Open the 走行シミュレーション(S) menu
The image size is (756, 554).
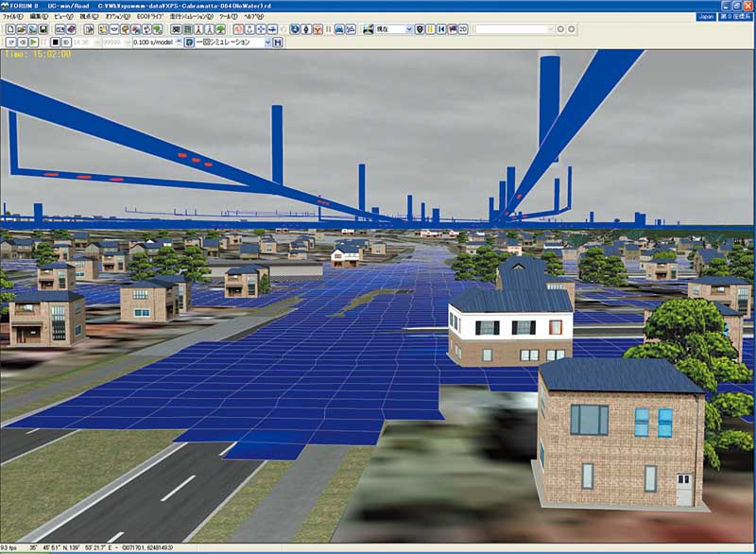[191, 16]
